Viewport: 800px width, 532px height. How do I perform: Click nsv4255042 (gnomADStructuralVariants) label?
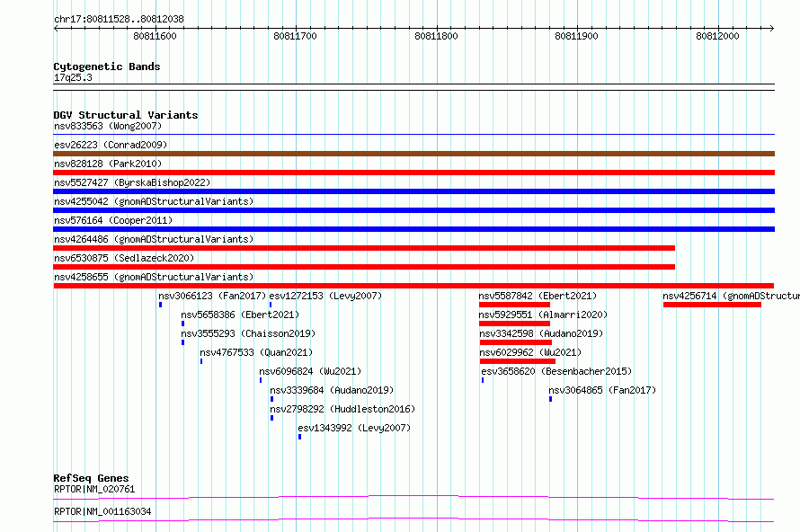click(154, 201)
